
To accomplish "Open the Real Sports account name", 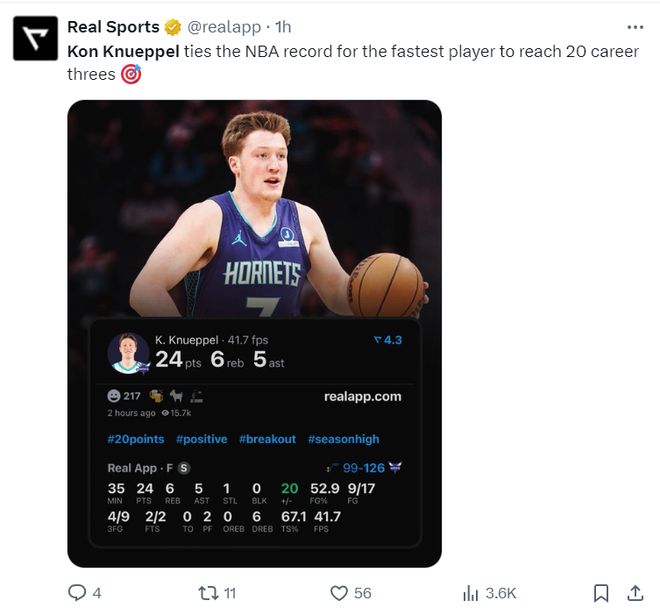I will pos(113,27).
